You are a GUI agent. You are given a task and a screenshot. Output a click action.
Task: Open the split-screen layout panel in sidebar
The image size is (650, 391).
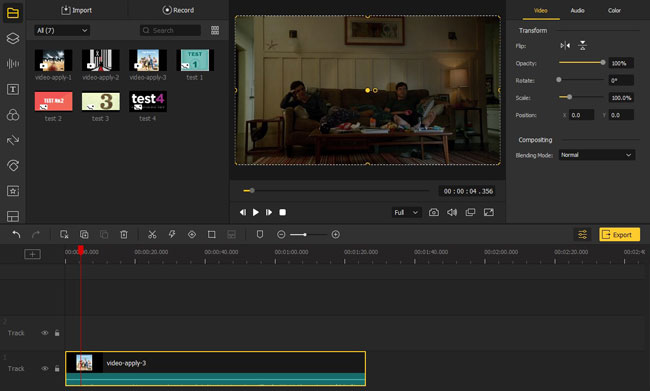13,216
